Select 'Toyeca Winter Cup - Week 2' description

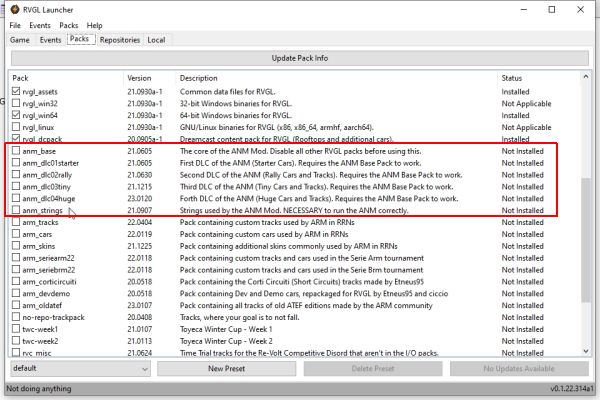point(226,341)
